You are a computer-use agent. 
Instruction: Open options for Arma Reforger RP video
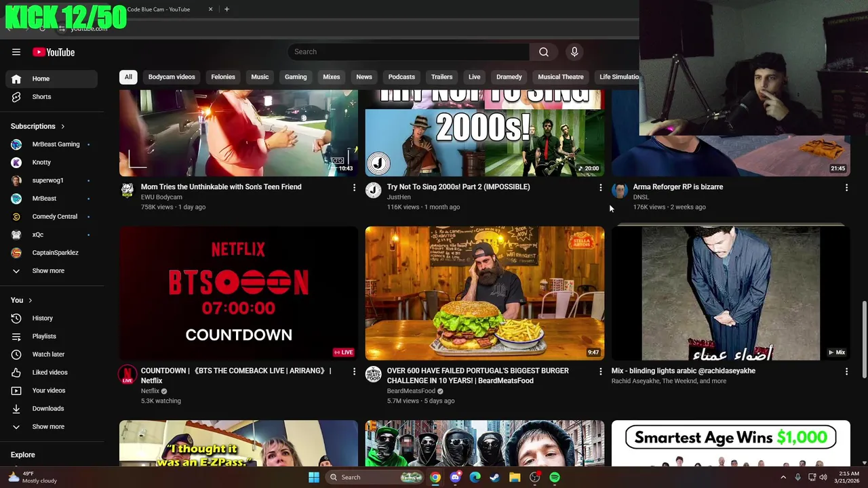click(x=846, y=187)
